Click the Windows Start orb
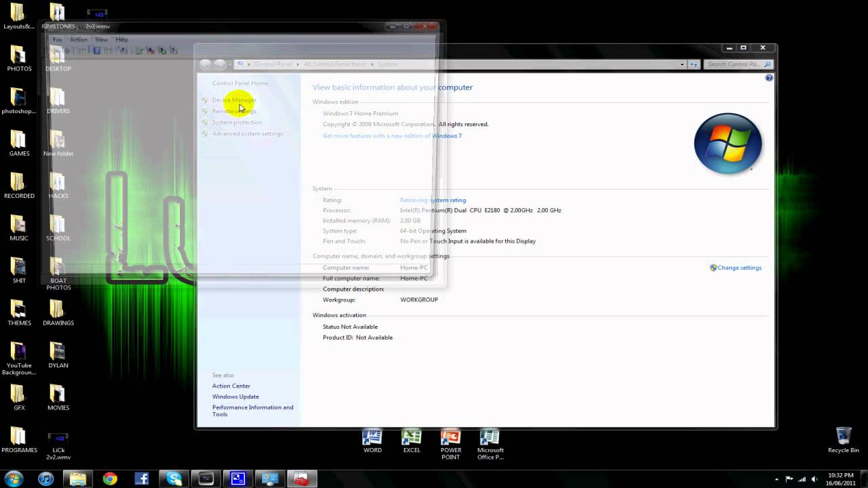The width and height of the screenshot is (868, 488). point(14,479)
